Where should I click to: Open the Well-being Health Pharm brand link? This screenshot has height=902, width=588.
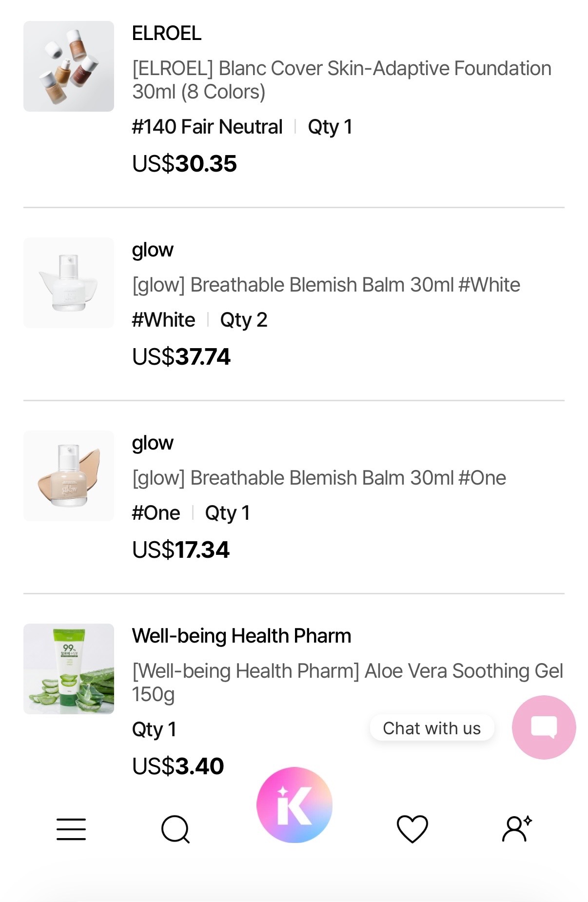(x=242, y=636)
